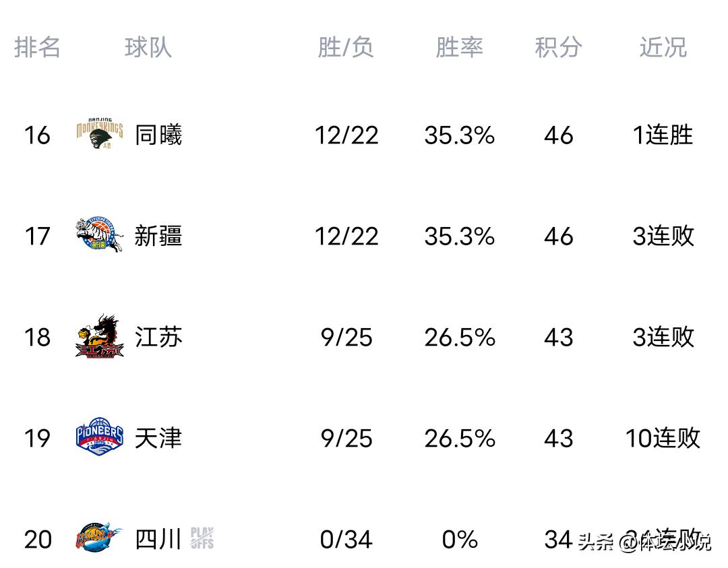Click the Xinjiang Flying Tigers logo
Screen dimensions: 728x568
tap(100, 236)
